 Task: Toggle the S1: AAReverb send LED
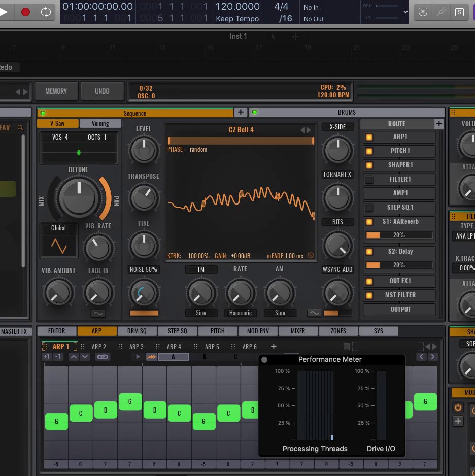pos(369,222)
